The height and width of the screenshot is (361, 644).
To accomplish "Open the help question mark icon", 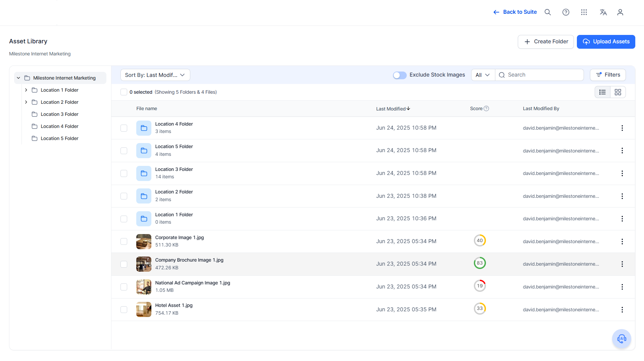I will click(566, 12).
